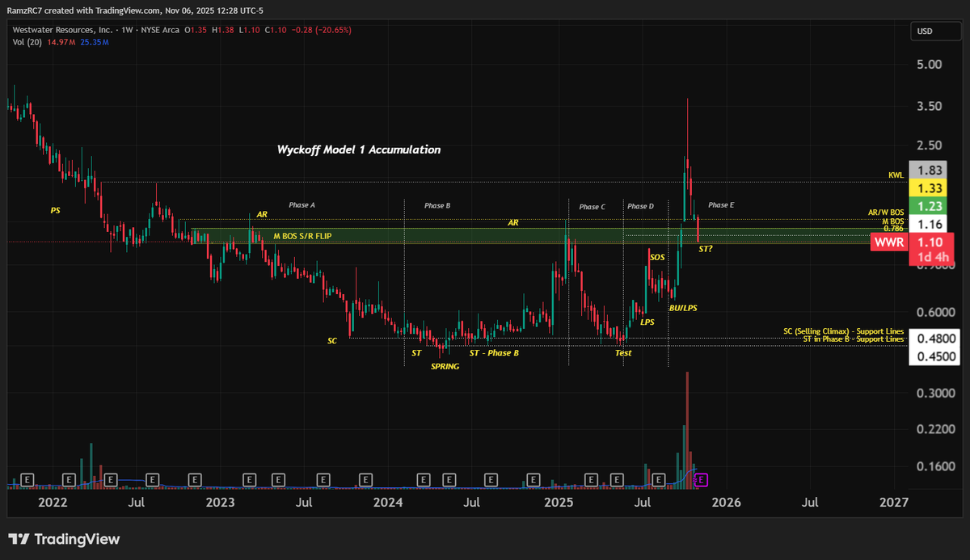Click the Test annotation label
Viewport: 970px width, 560px height.
click(x=622, y=353)
